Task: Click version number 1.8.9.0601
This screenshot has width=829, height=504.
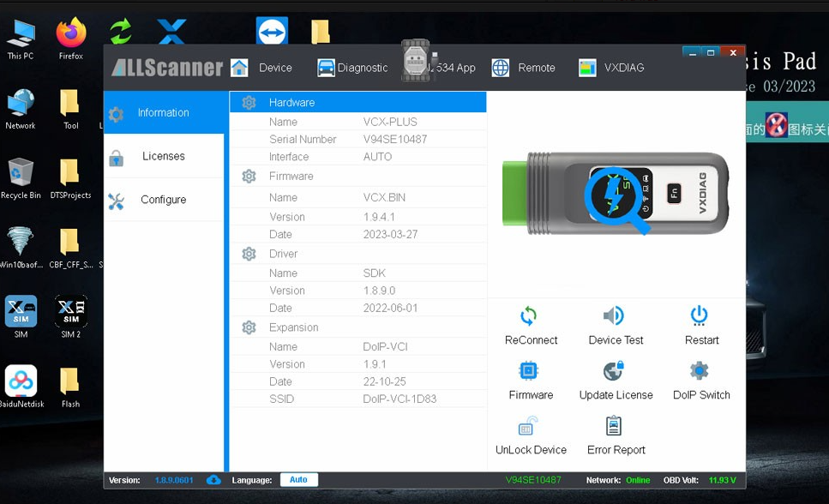Action: 174,480
